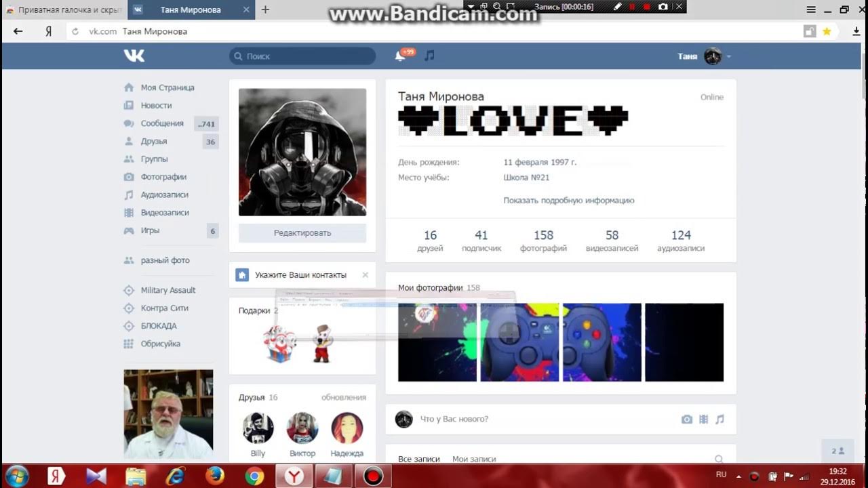Open a new browser tab

(x=265, y=9)
